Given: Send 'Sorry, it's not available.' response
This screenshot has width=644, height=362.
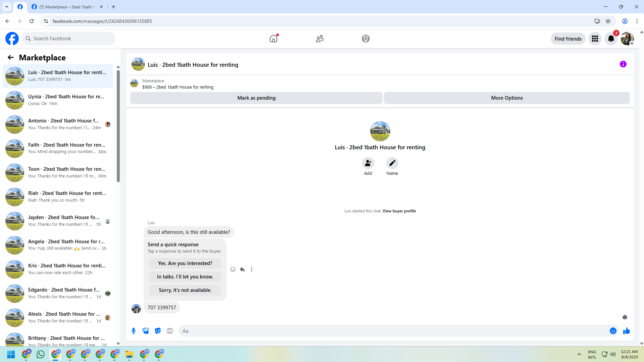Looking at the screenshot, I should [x=185, y=290].
